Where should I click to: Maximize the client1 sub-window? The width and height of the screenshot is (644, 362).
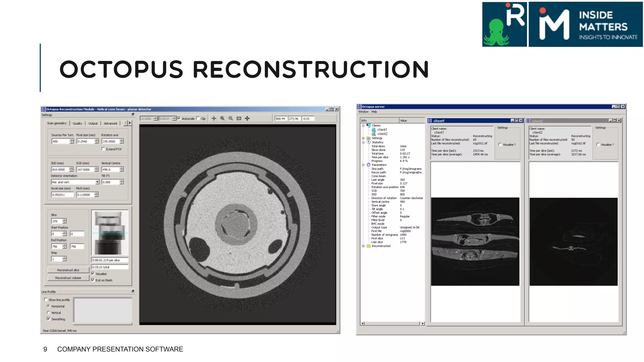tap(516, 121)
